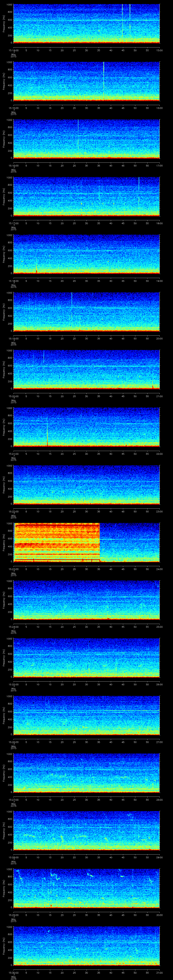Click the red spike near 14s in 15:21 spectrogram
The width and height of the screenshot is (173, 980).
coord(47,434)
